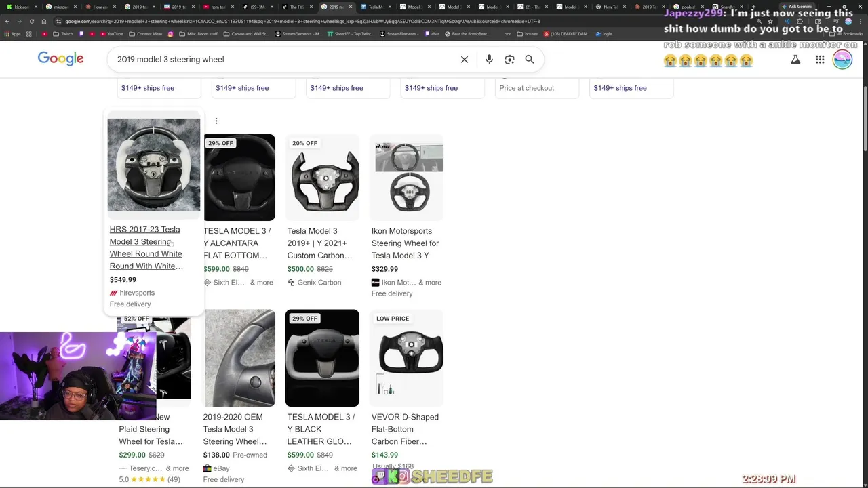Close the active 2019 modlel Google tab
The height and width of the screenshot is (488, 868).
point(351,7)
